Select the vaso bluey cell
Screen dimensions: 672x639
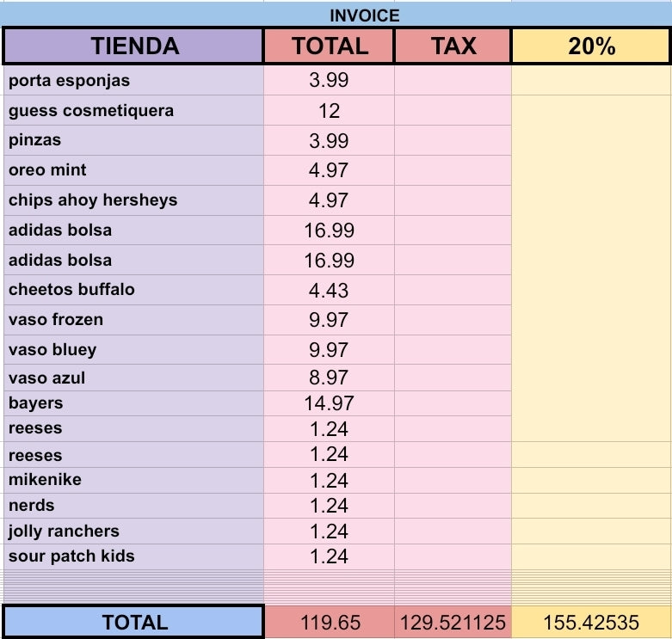(x=133, y=349)
